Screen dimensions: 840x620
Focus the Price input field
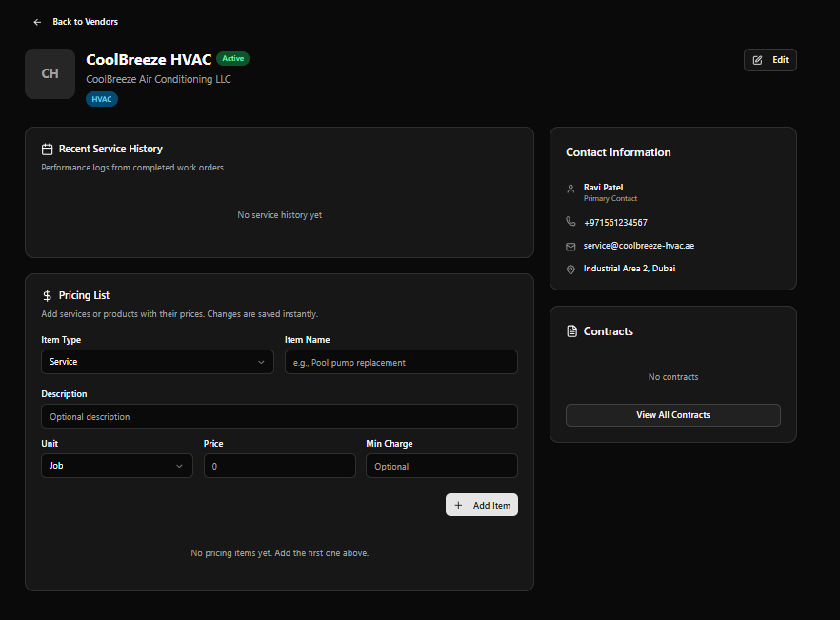point(280,466)
